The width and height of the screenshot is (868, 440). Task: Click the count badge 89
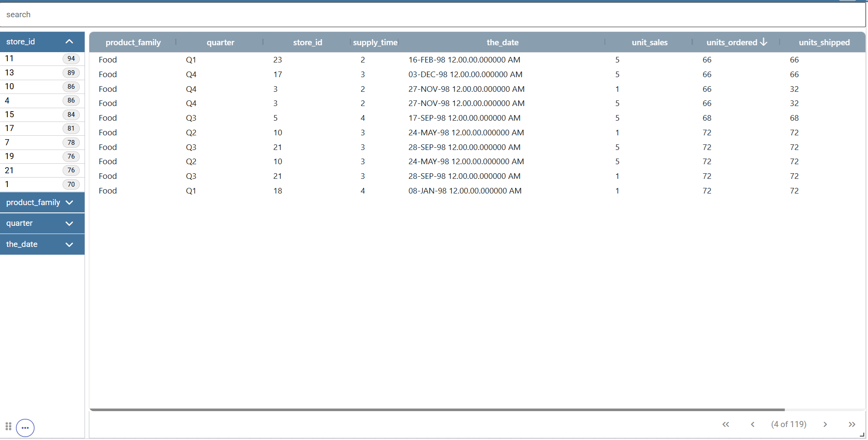pyautogui.click(x=71, y=73)
